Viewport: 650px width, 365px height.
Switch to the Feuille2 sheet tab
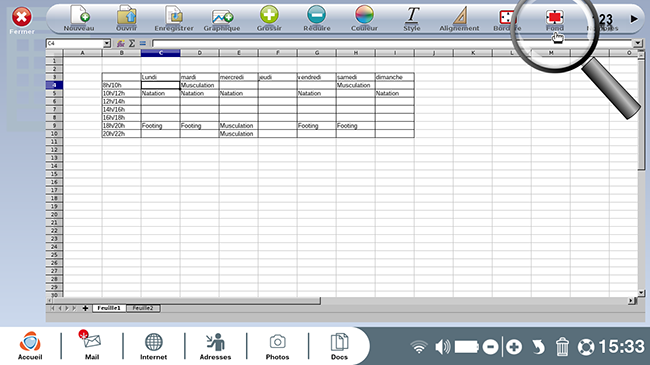[143, 308]
